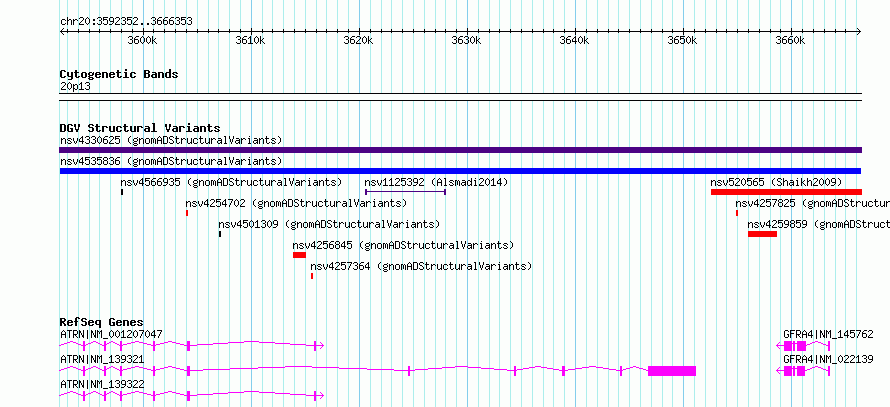This screenshot has width=890, height=407.
Task: Click the 20p13 cytogenetic band track
Action: pyautogui.click(x=460, y=97)
